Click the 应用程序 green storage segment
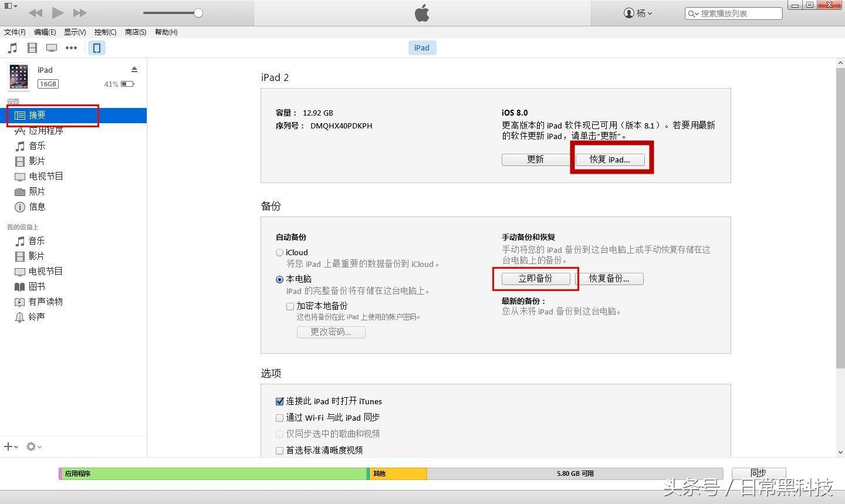Screen dimensions: 845x504 (214, 473)
